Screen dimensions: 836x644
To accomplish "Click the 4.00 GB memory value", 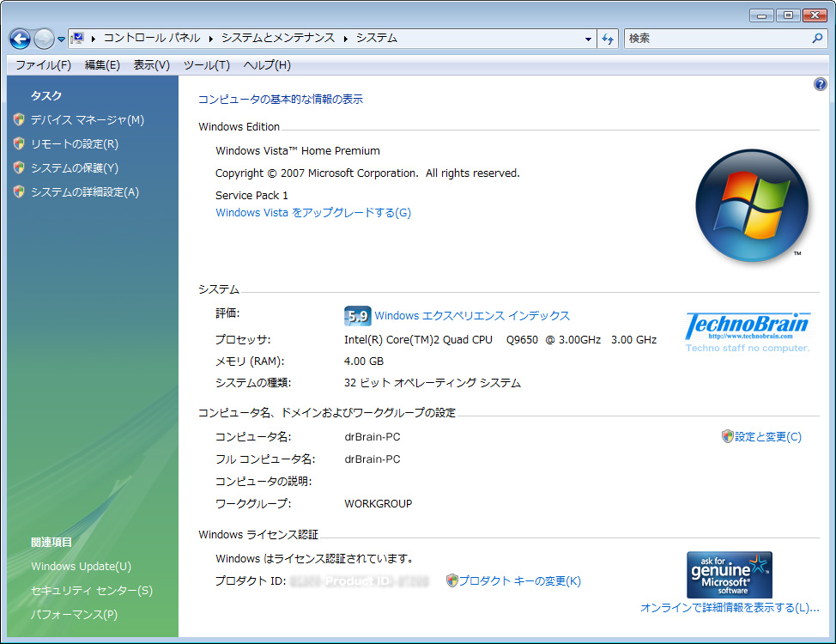I will tap(364, 361).
